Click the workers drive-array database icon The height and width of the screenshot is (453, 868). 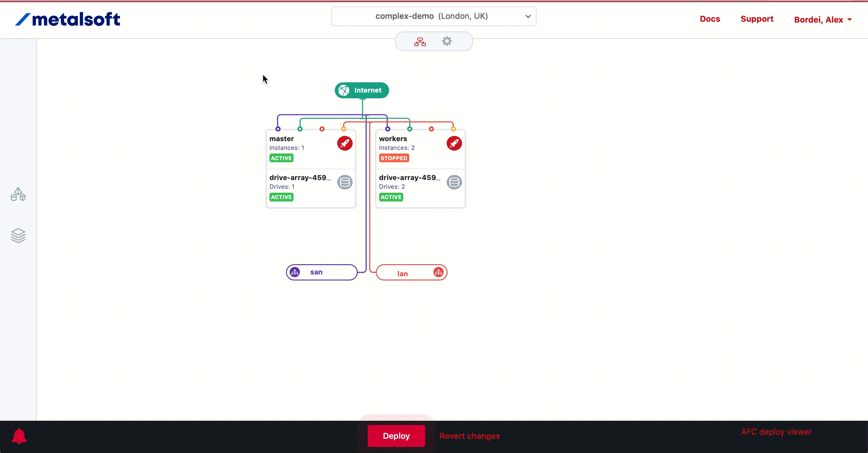pyautogui.click(x=454, y=182)
